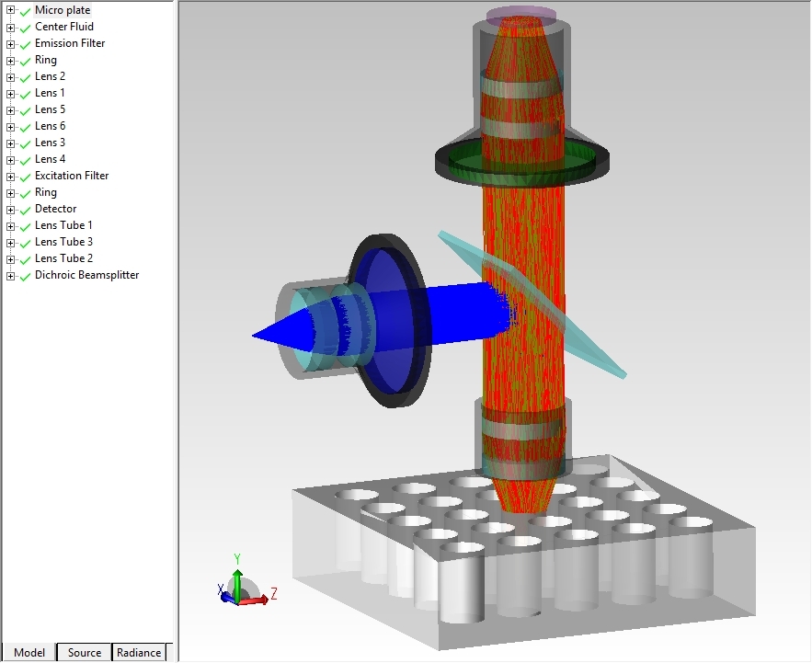Expand the Lens 2 tree node

coord(10,77)
